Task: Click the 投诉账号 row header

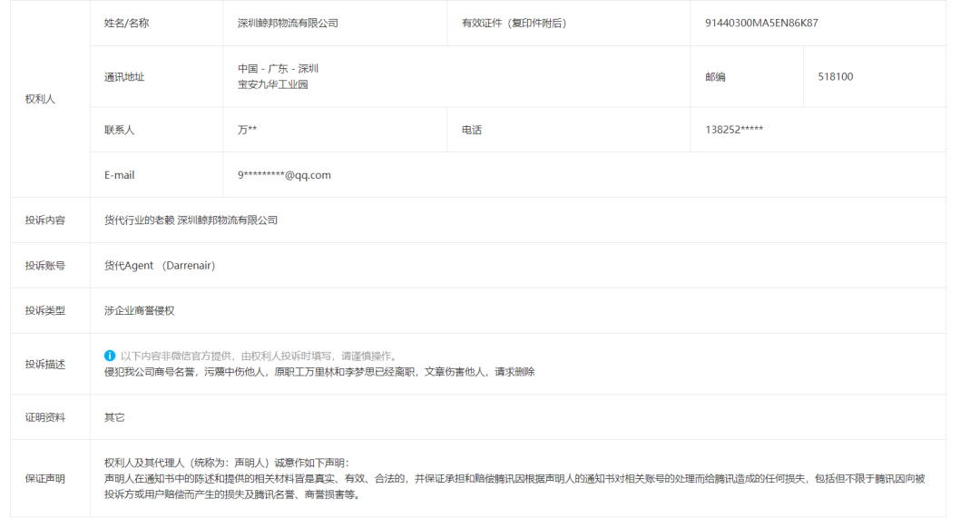Action: 45,266
